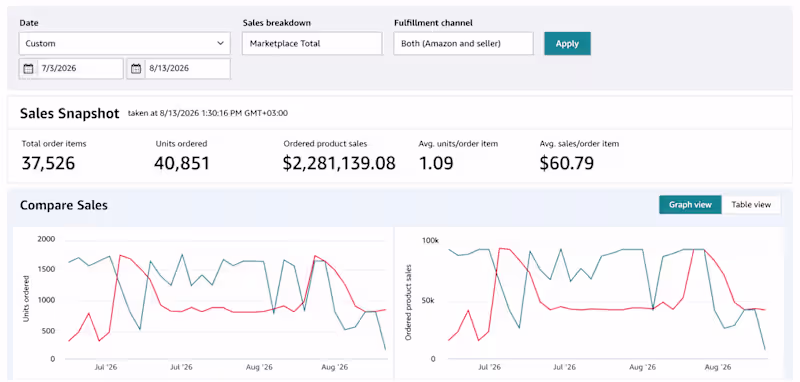Switch to Graph view
800x382 pixels.
[690, 205]
